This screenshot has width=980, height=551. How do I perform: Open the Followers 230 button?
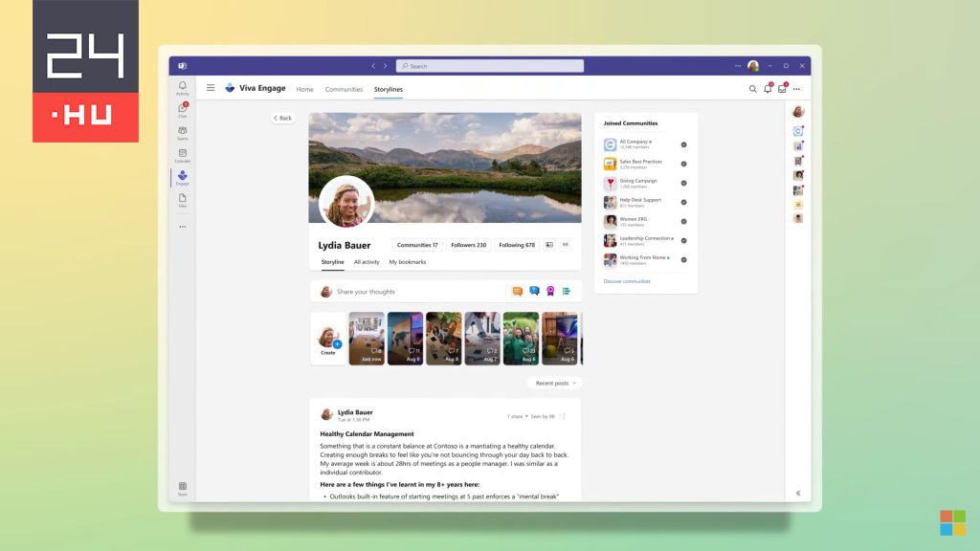click(x=469, y=245)
